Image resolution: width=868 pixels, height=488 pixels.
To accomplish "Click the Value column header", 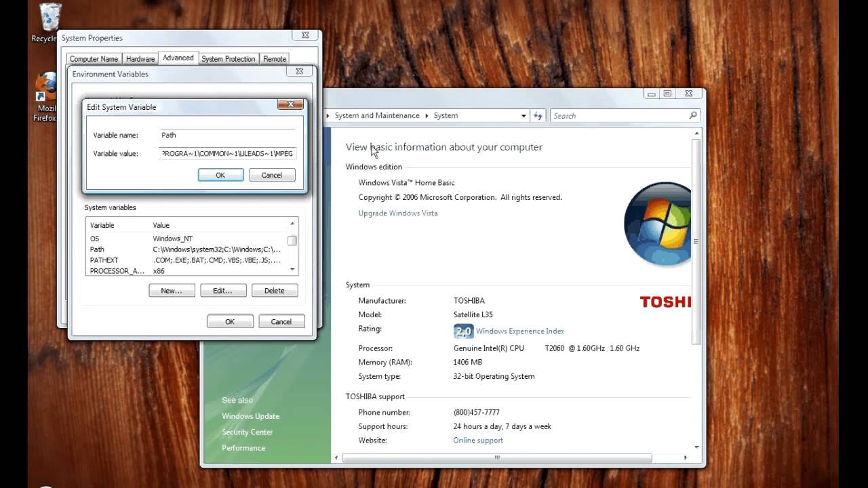I will 218,225.
